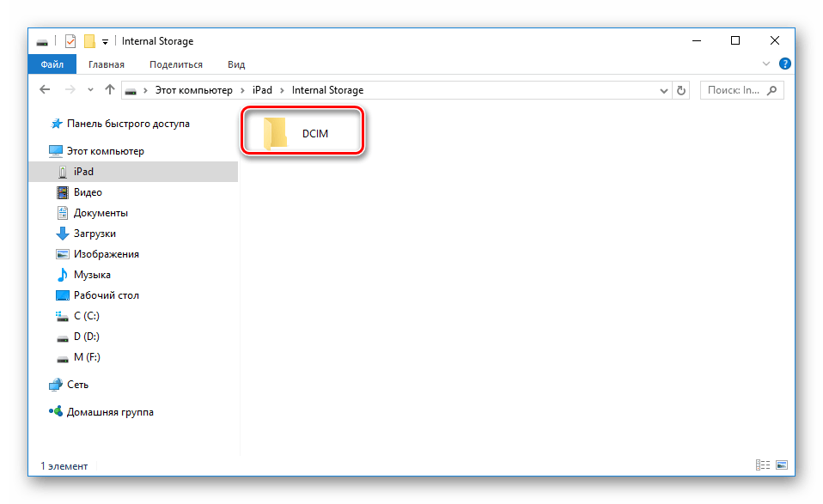Open Музыка folder in sidebar
This screenshot has width=823, height=504.
pyautogui.click(x=92, y=275)
